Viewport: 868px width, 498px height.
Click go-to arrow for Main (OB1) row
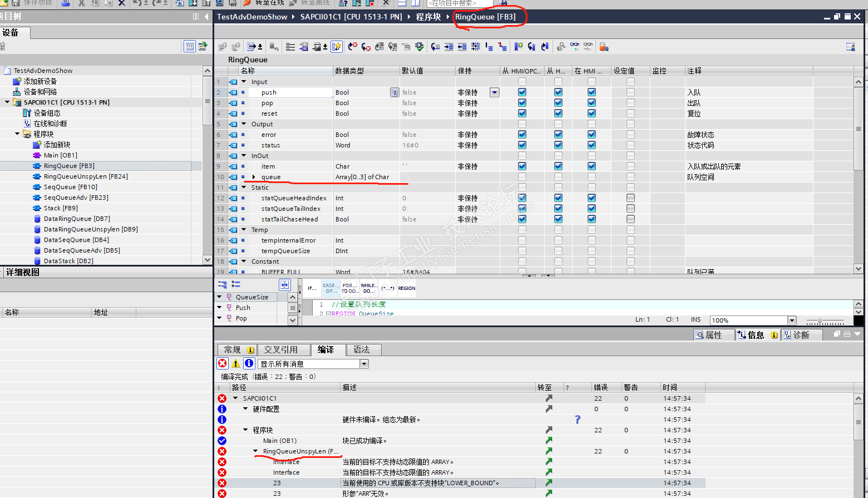[x=549, y=441]
